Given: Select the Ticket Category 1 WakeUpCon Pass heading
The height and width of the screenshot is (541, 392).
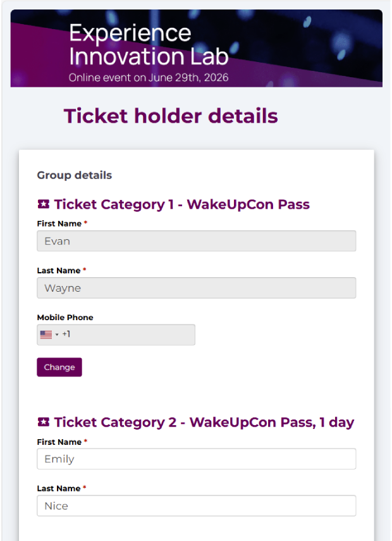Looking at the screenshot, I should (x=181, y=204).
